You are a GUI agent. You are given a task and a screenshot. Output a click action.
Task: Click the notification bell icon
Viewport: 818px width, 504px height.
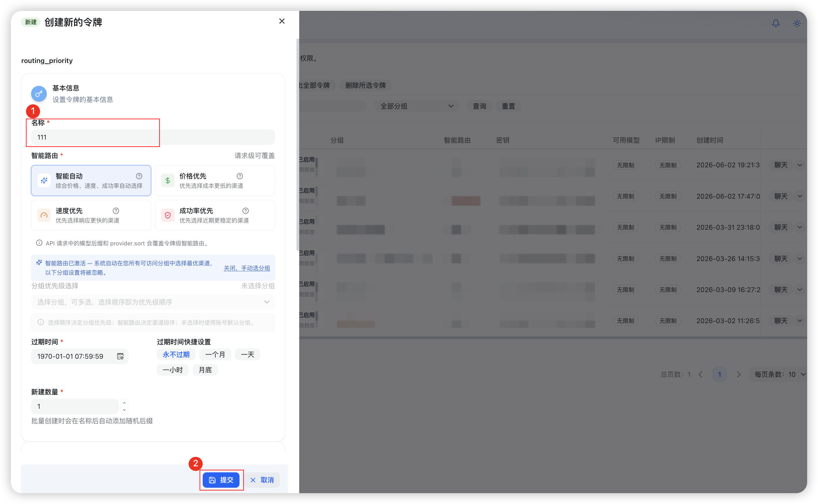[776, 23]
